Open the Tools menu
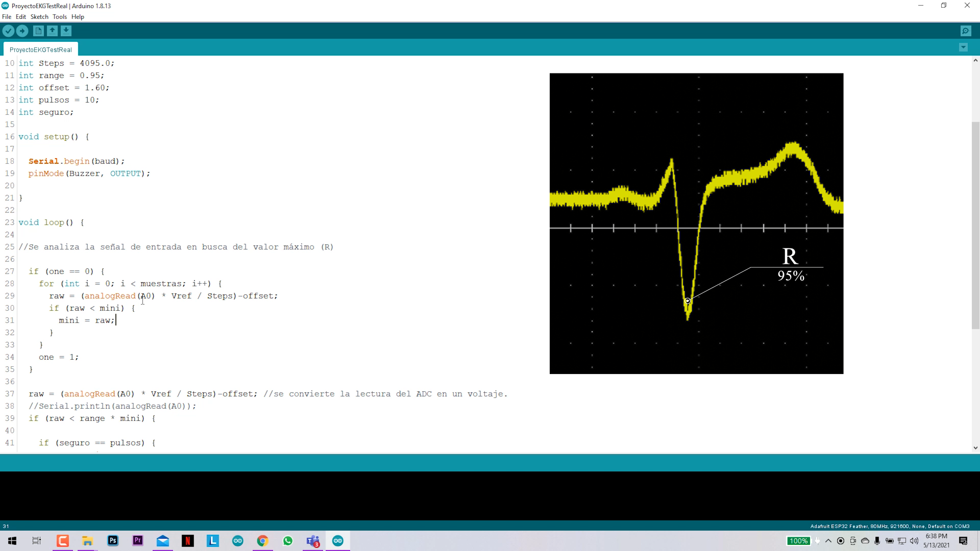 [59, 17]
